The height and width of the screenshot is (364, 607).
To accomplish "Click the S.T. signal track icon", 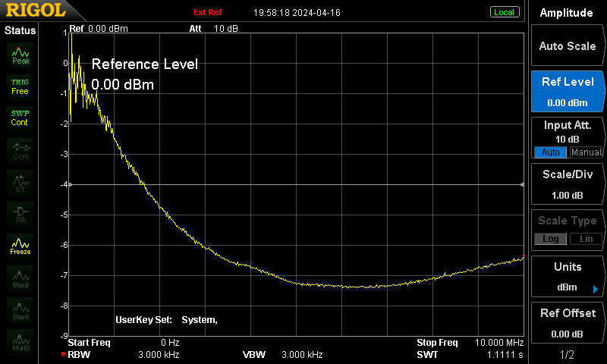I will pos(20,183).
